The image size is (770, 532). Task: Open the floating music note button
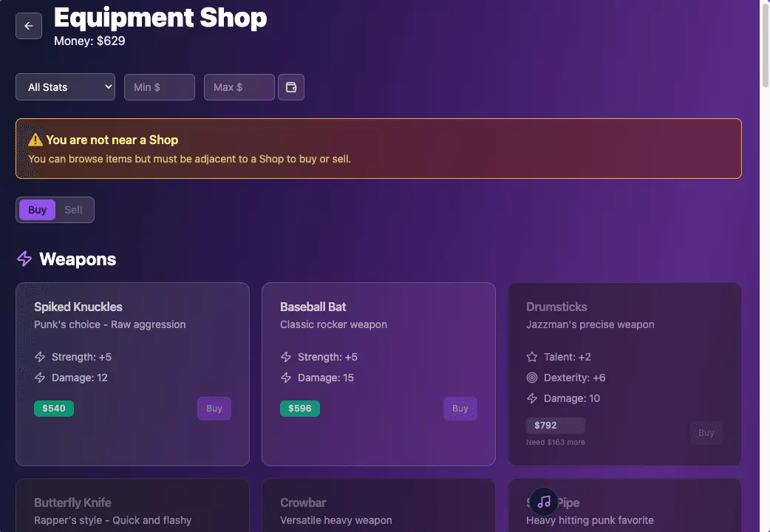coord(544,502)
